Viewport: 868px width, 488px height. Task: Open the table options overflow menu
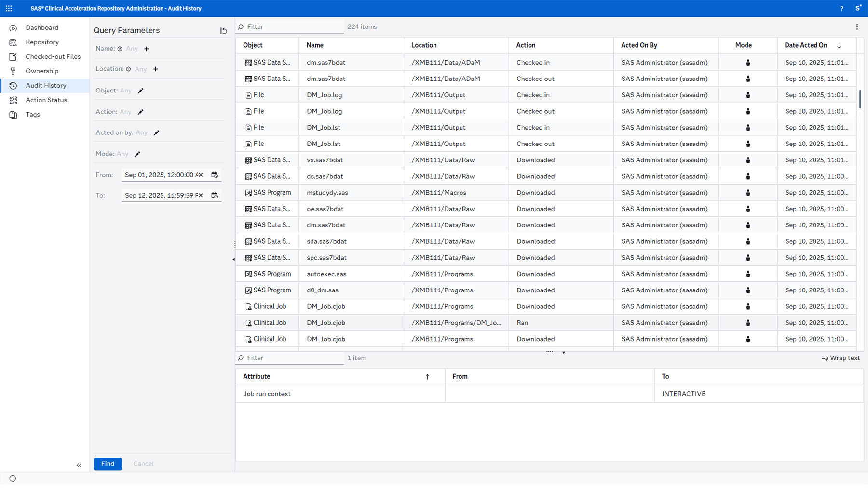click(x=857, y=26)
